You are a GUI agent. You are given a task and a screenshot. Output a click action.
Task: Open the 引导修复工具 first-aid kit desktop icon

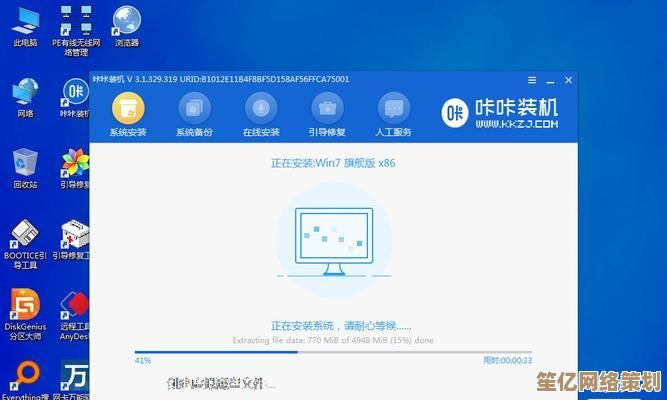[71, 240]
